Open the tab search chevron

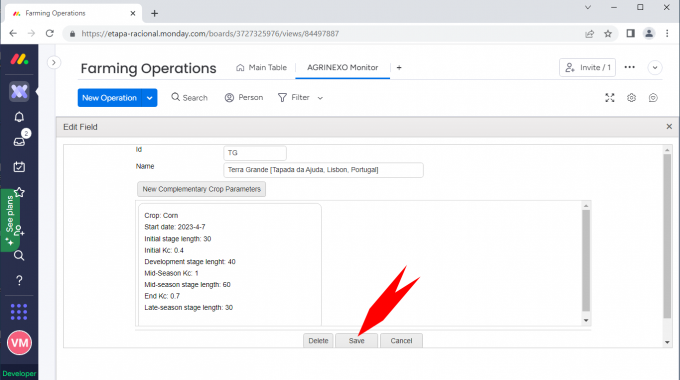coord(588,7)
